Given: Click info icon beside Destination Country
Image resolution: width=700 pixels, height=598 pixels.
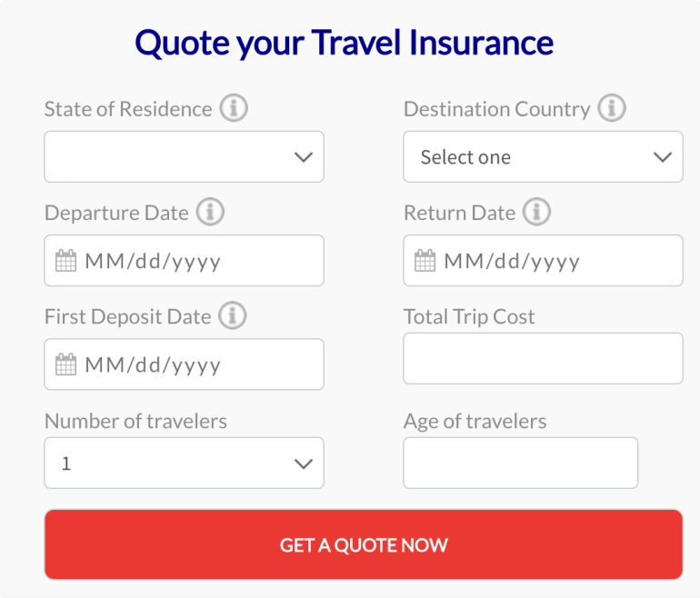Looking at the screenshot, I should tap(612, 109).
